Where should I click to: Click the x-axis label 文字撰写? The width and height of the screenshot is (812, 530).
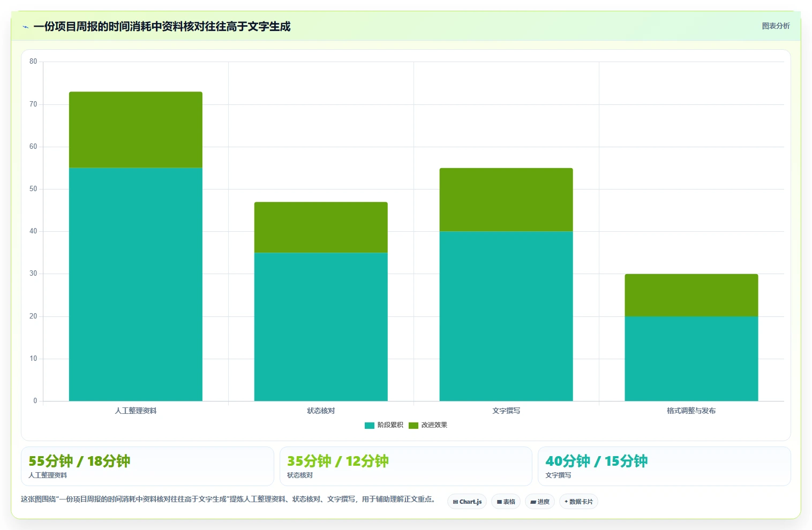[x=506, y=411]
